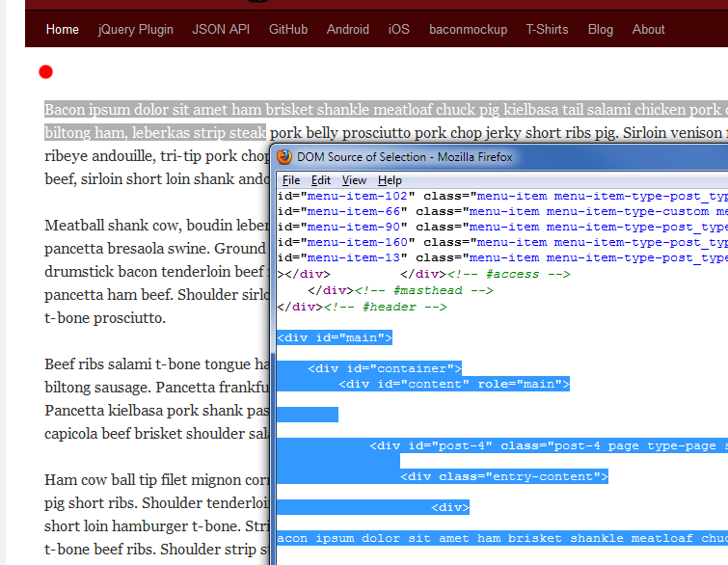The width and height of the screenshot is (728, 565).
Task: Open the JSON API link
Action: pyautogui.click(x=221, y=29)
